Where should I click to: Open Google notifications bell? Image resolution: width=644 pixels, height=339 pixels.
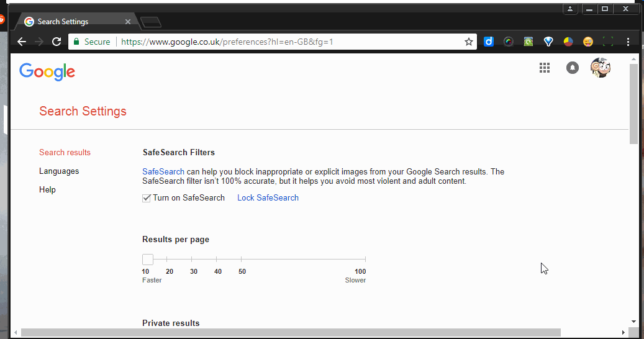[573, 68]
